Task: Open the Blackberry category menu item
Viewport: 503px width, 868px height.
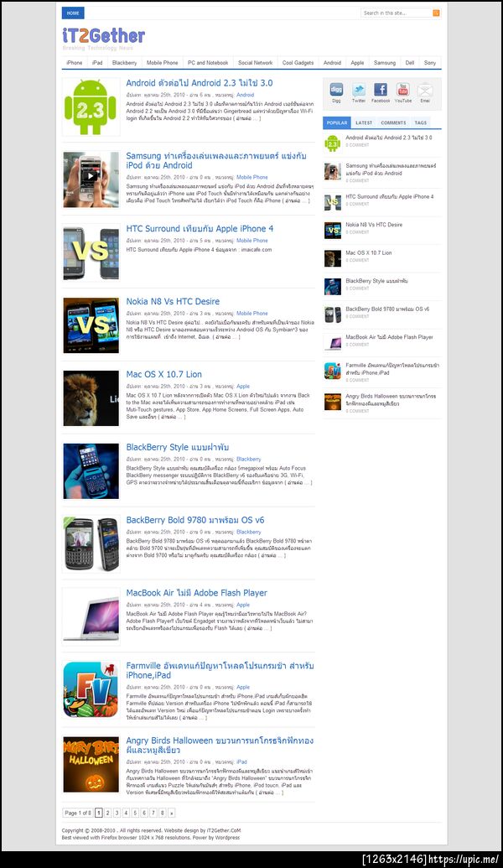Action: [x=125, y=63]
